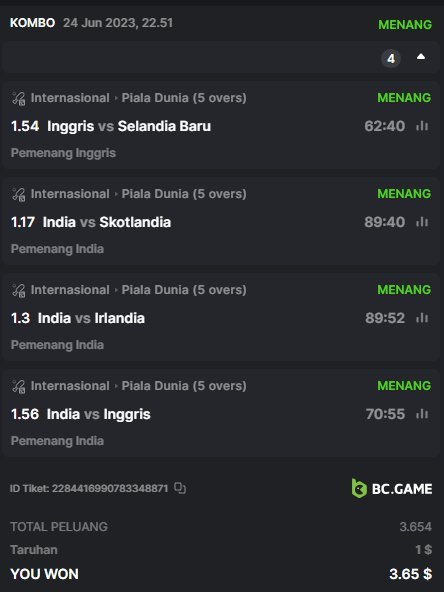Click the selection count badge showing 4
Viewport: 444px width, 592px height.
tap(391, 59)
